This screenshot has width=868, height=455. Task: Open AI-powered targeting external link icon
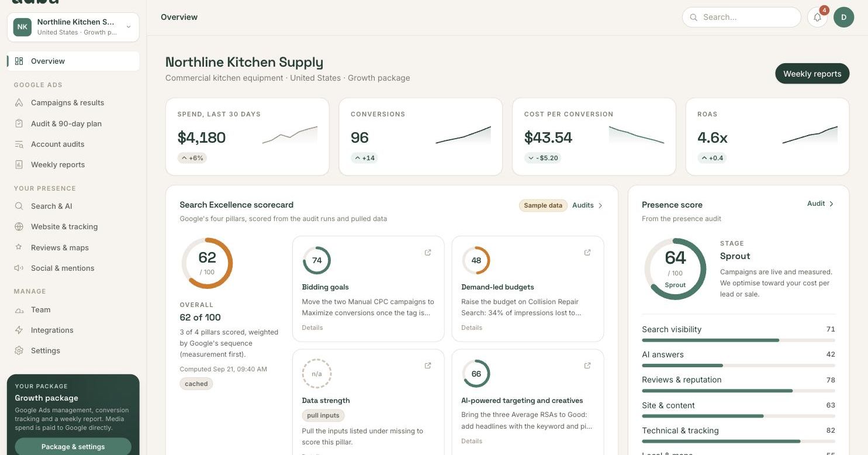(x=587, y=366)
